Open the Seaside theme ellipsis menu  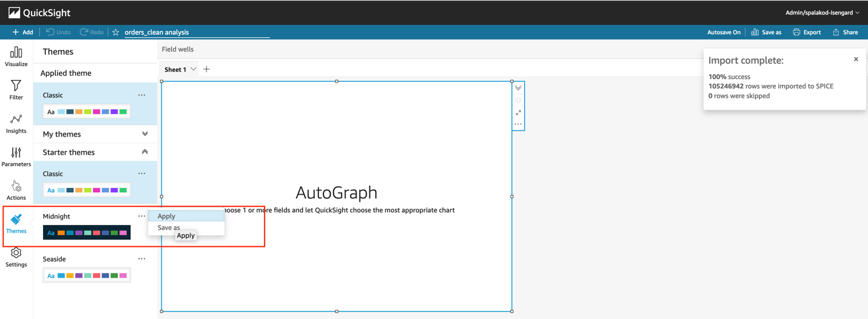(141, 259)
